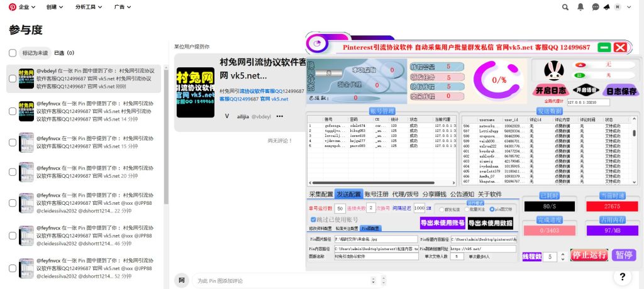This screenshot has height=289, width=644.
Task: Switch to the 公告通知 tab
Action: click(462, 194)
